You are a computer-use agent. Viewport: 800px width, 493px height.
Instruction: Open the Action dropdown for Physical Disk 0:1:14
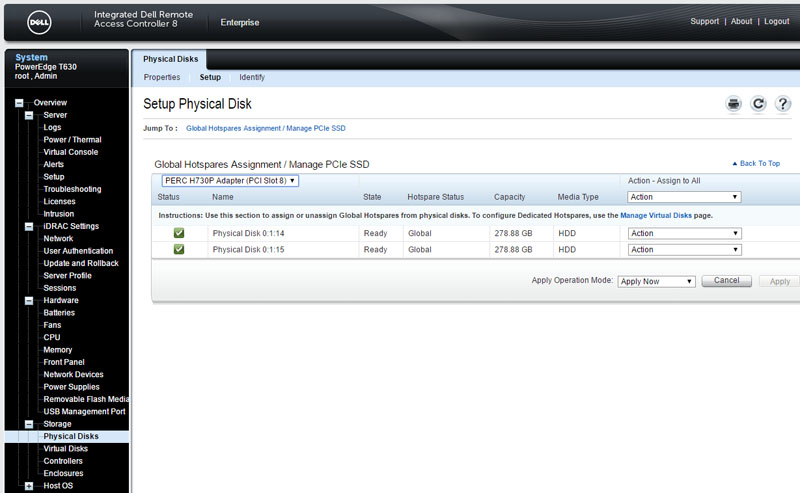coord(684,233)
